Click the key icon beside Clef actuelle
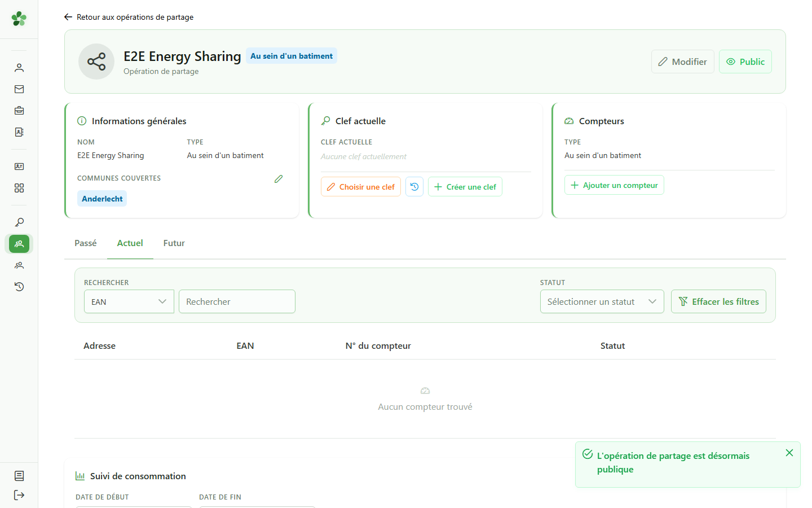This screenshot has width=812, height=508. pos(325,121)
